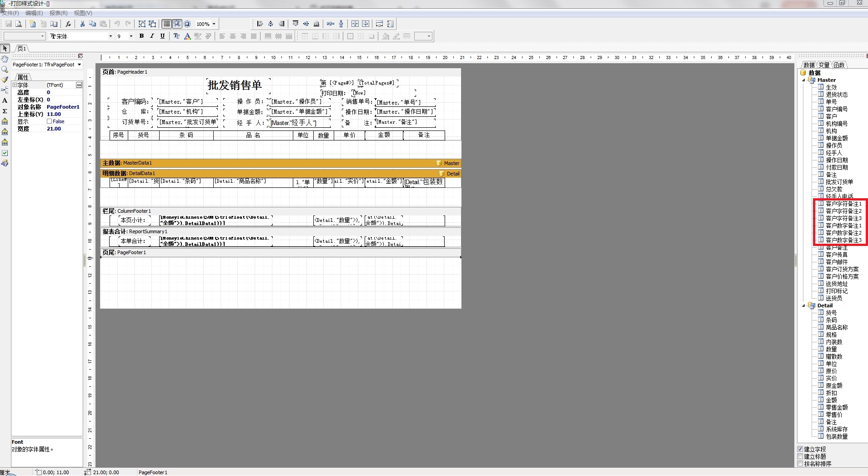Select the Hand tool in left toolbar

point(5,59)
